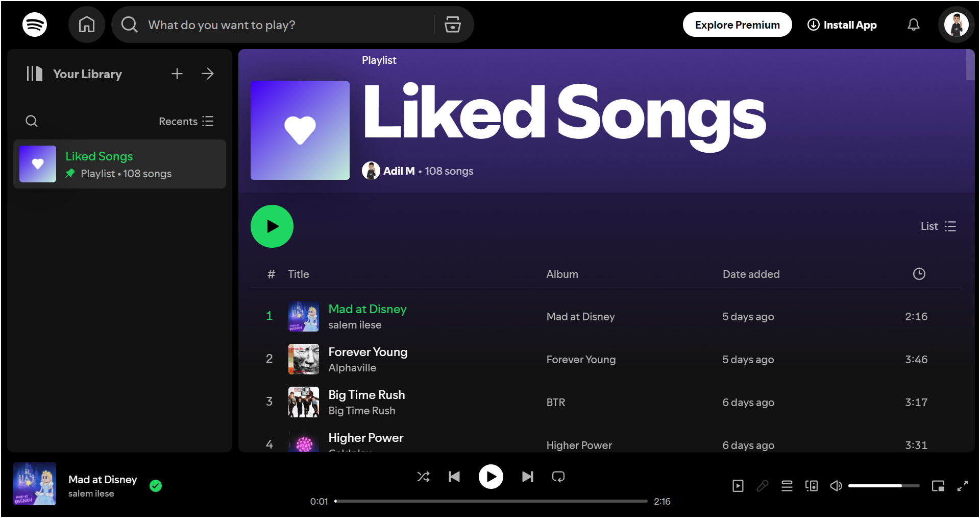Click the white play button in player
Screen dimensions: 980x518
click(491, 477)
